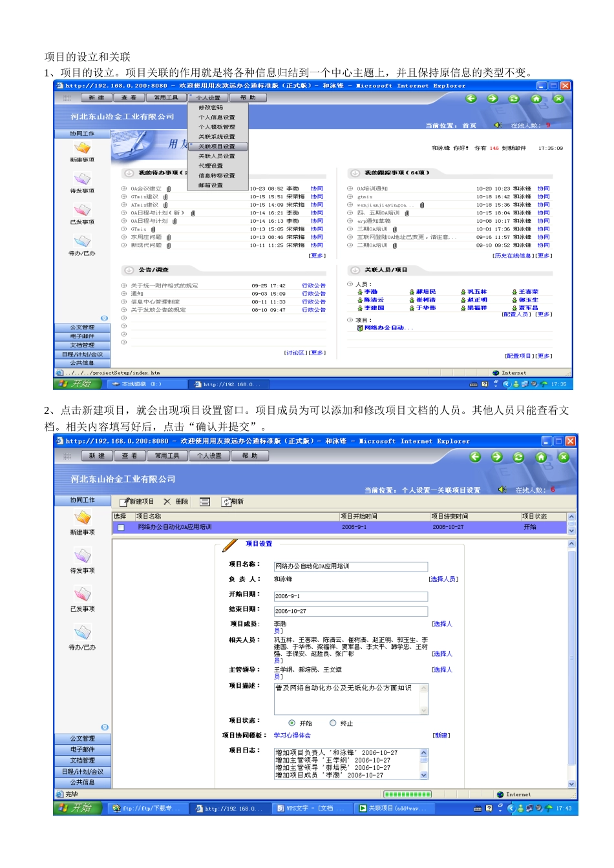
Task: Click the 刷新 refresh toolbar icon
Action: [x=226, y=502]
